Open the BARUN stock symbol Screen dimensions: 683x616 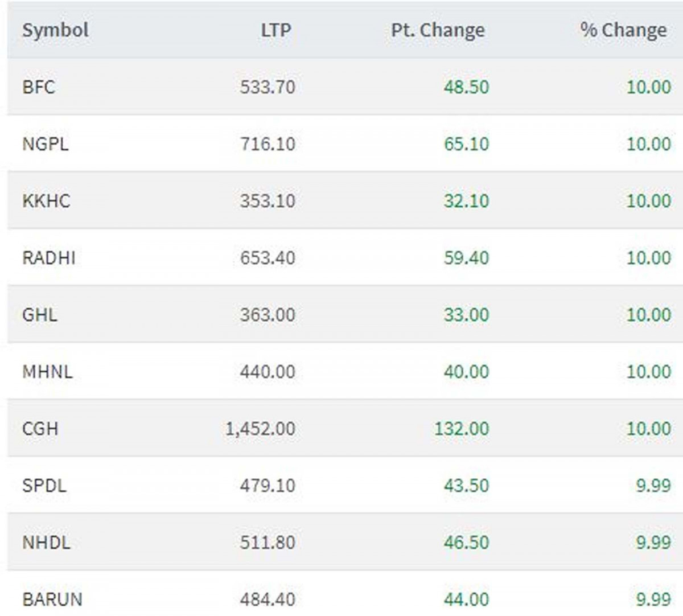pos(52,599)
